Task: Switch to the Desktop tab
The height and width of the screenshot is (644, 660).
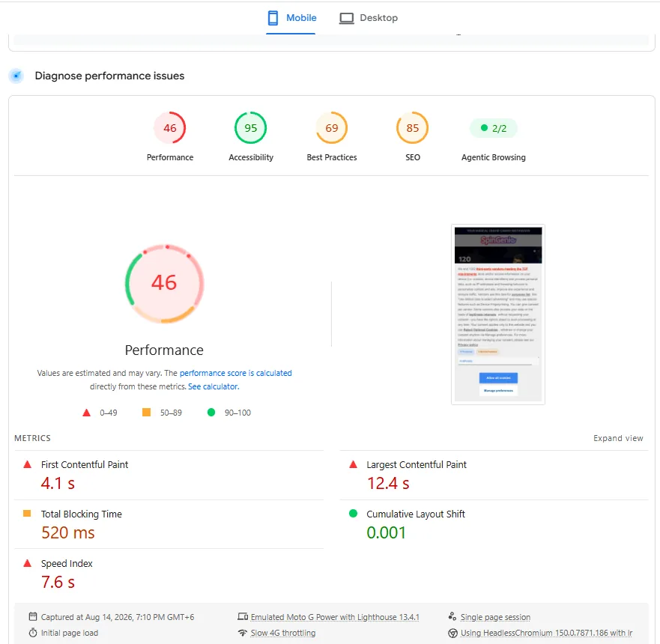Action: pyautogui.click(x=369, y=18)
